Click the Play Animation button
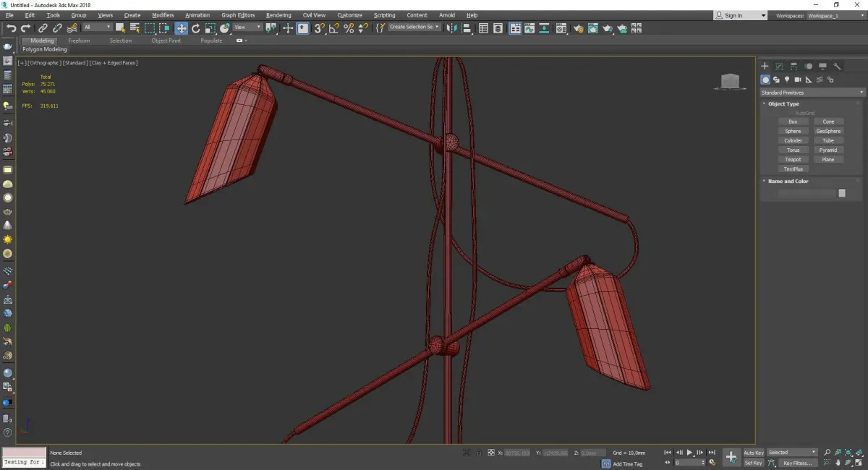Screen dimensions: 868x470 pyautogui.click(x=689, y=453)
